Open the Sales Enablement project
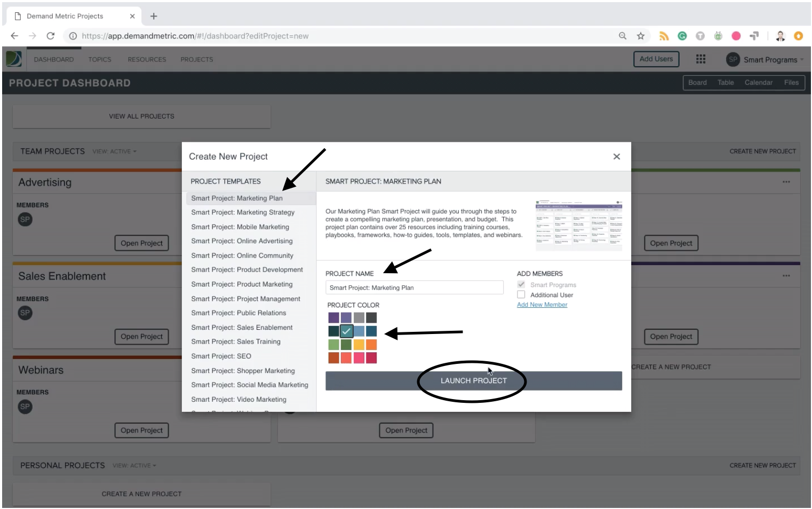The image size is (812, 509). tap(141, 337)
